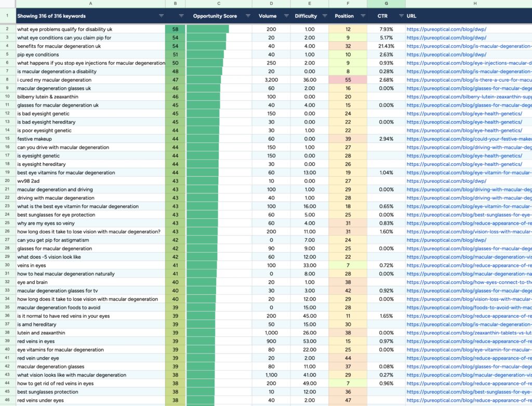Select row number 46 header
Image resolution: width=532 pixels, height=406 pixels.
click(x=7, y=400)
